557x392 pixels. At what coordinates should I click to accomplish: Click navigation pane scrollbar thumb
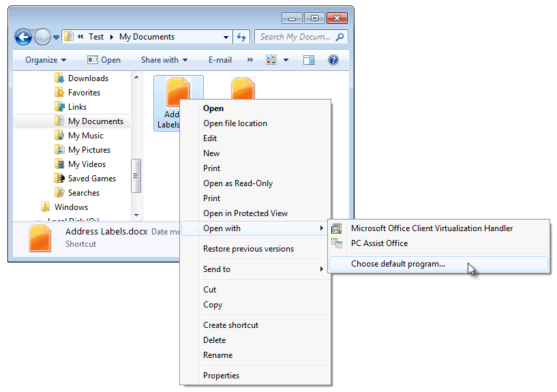click(136, 176)
